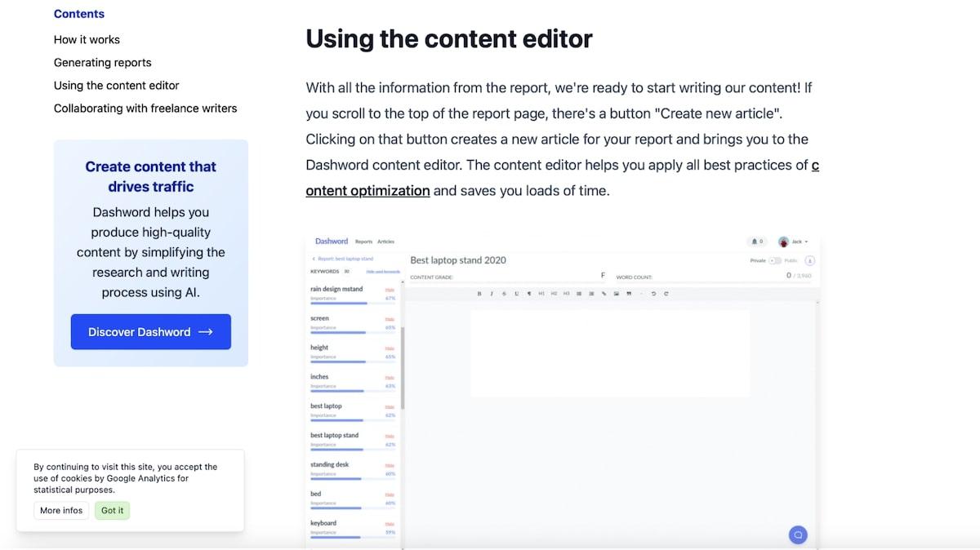980x550 pixels.
Task: Click the 'inches' keyword text
Action: coord(319,377)
